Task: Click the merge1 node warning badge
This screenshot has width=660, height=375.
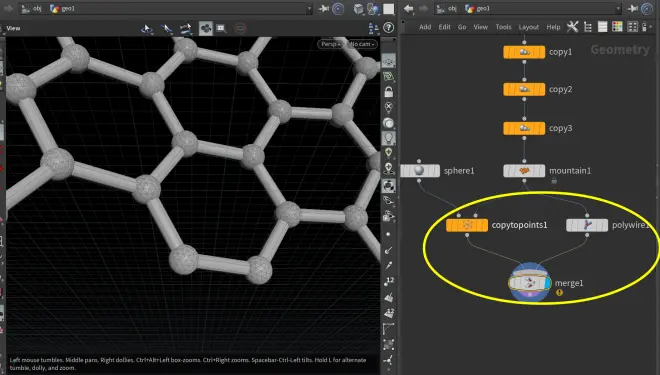Action: pos(559,293)
